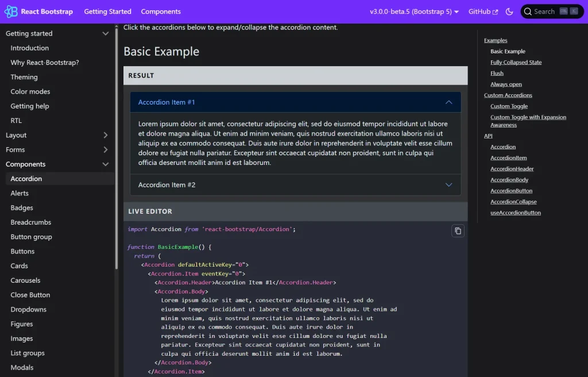Viewport: 588px width, 377px height.
Task: Expand the Layout sidebar section
Action: tap(106, 135)
